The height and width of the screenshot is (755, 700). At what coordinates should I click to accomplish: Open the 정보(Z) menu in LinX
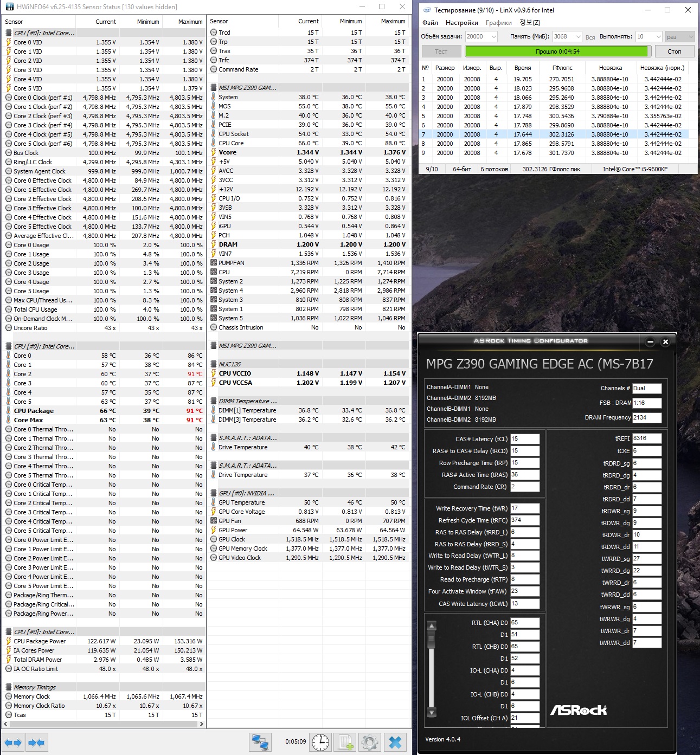530,23
